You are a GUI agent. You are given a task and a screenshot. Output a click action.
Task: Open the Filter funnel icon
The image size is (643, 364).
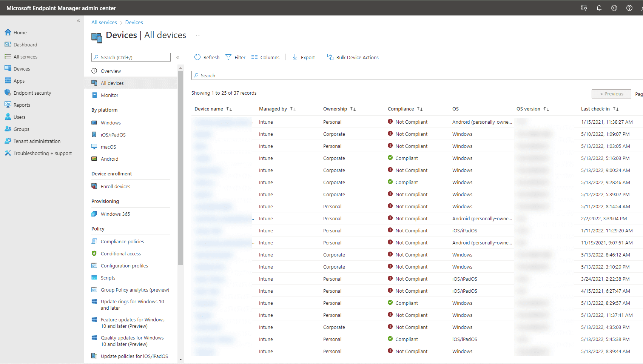[228, 57]
